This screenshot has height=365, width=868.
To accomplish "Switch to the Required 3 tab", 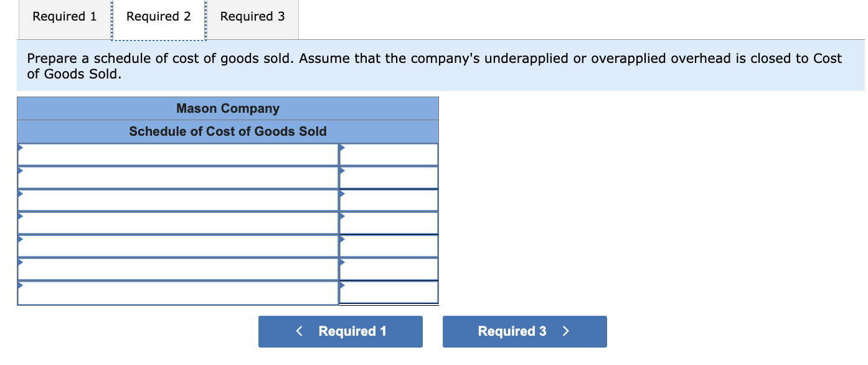I will (252, 17).
